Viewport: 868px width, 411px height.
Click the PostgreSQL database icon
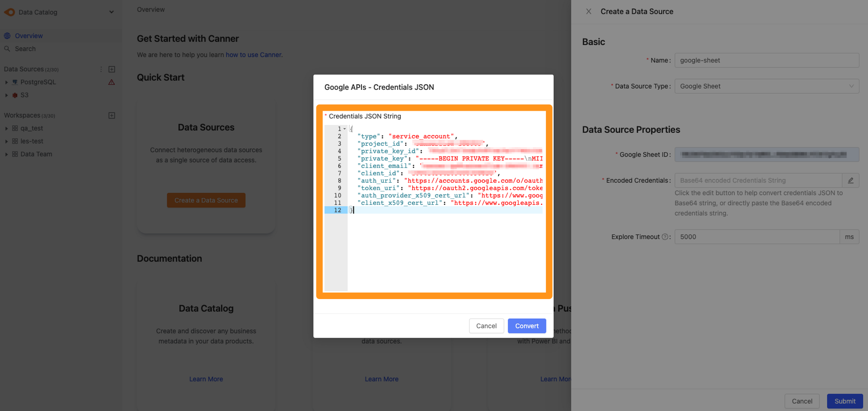(15, 82)
